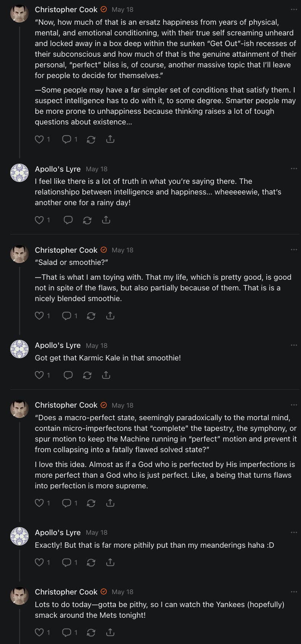Reply to the Karmic Kale comment
This screenshot has height=644, width=301.
click(68, 375)
